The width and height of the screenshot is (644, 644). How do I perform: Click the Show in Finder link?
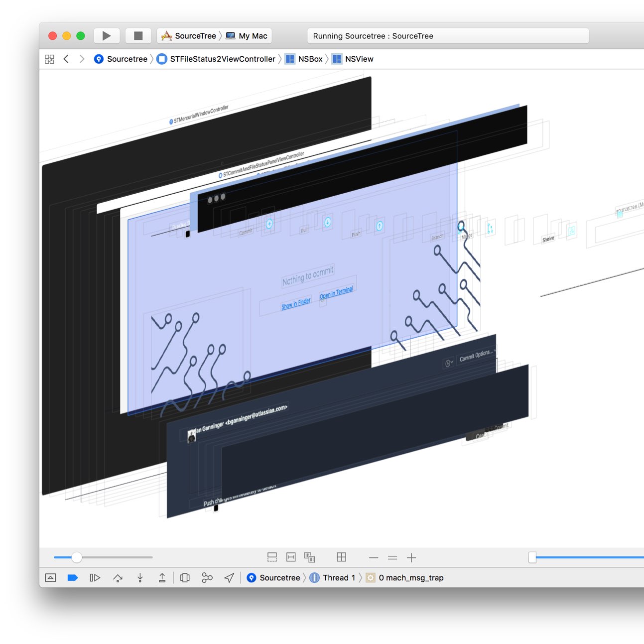tap(296, 303)
